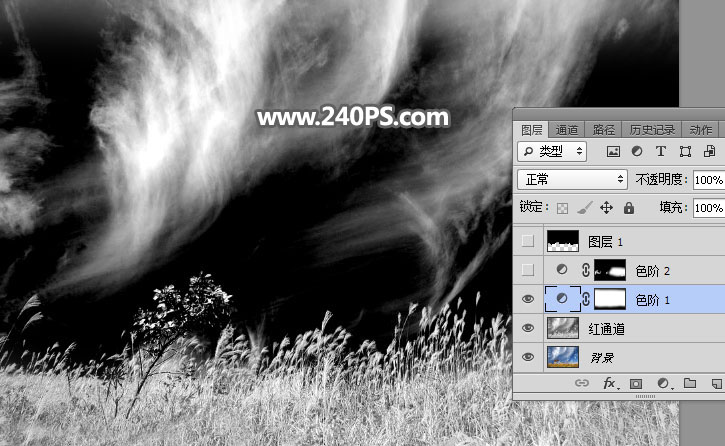Viewport: 725px width, 446px height.
Task: Filter layers by shape type icon
Action: coord(685,152)
